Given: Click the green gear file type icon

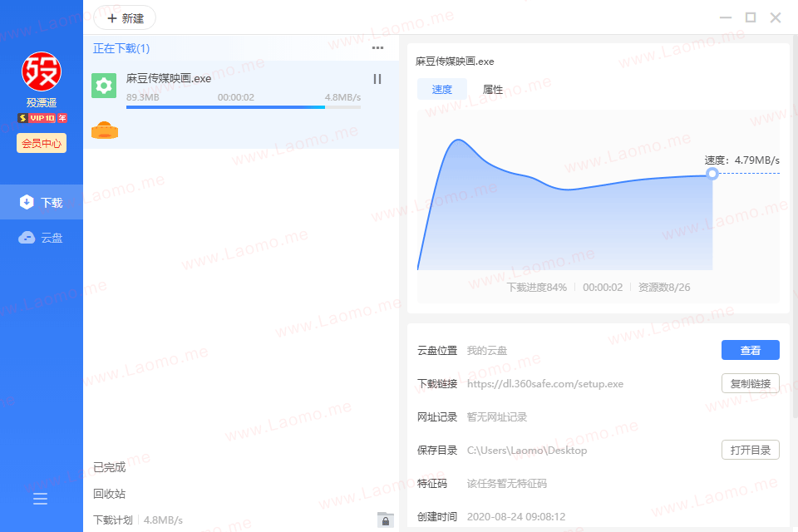Looking at the screenshot, I should 104,86.
